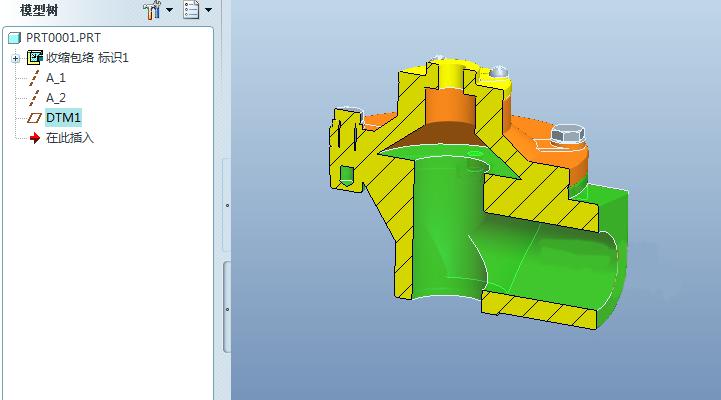Screen dimensions: 721x400
Task: Open the dropdown arrow beside the show list icon
Action: [208, 11]
